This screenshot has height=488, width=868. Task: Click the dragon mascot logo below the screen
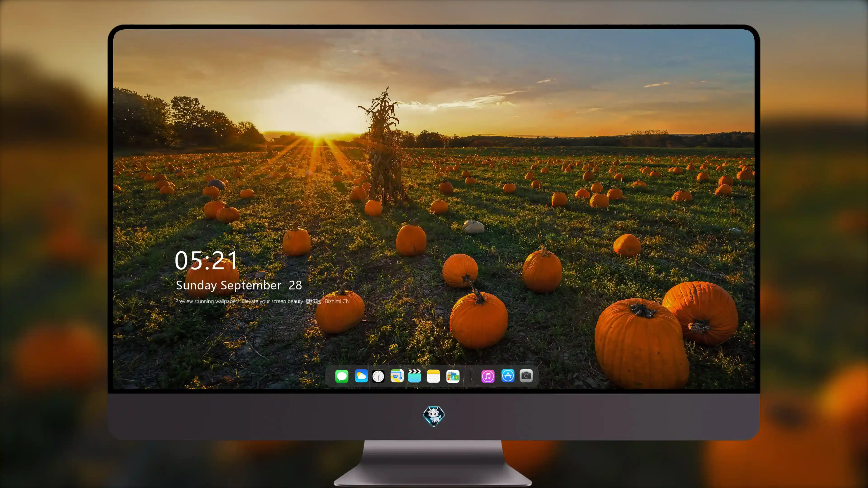[434, 416]
